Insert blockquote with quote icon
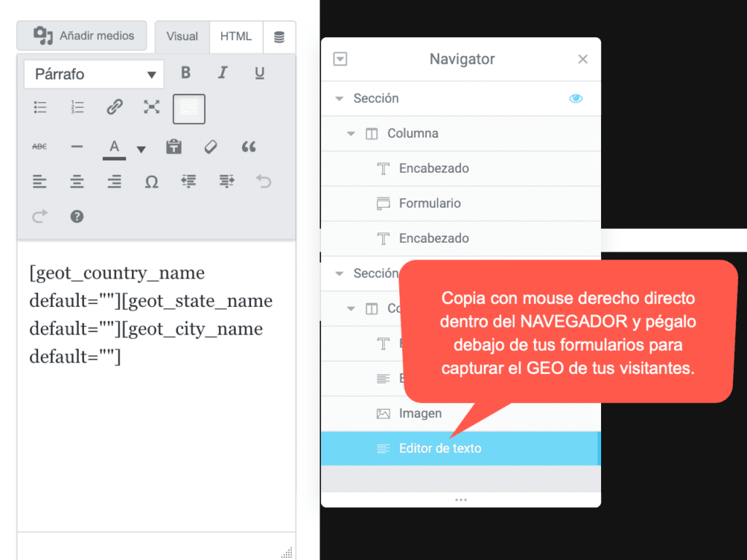747x560 pixels. click(x=249, y=147)
